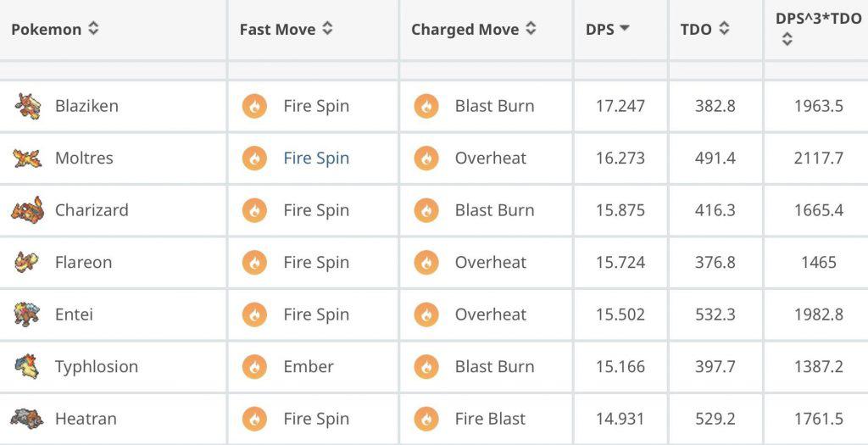Select Entei's Overheat charged move text

491,314
